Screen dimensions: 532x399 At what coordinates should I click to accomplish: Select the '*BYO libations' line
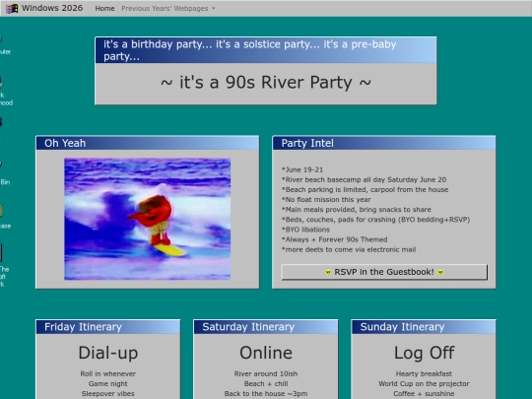(x=305, y=230)
